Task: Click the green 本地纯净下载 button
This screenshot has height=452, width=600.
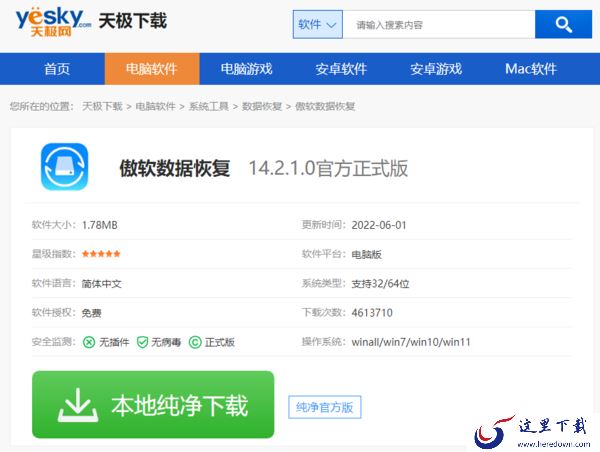Action: pyautogui.click(x=153, y=405)
